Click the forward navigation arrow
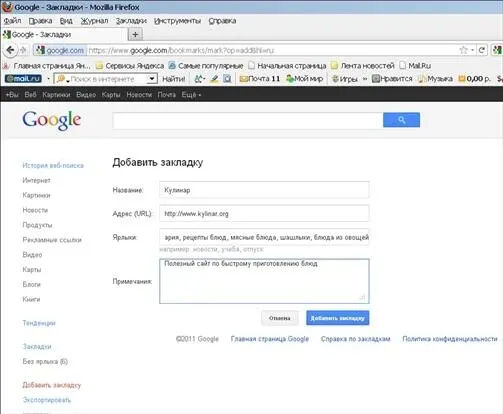This screenshot has height=414, width=503. tap(23, 50)
